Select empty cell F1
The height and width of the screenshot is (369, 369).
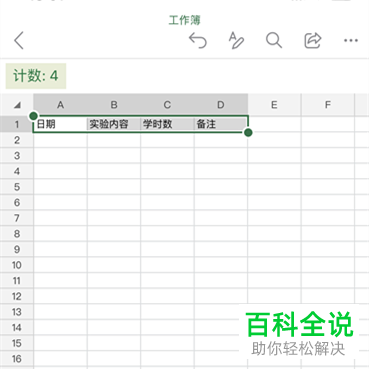pos(328,124)
